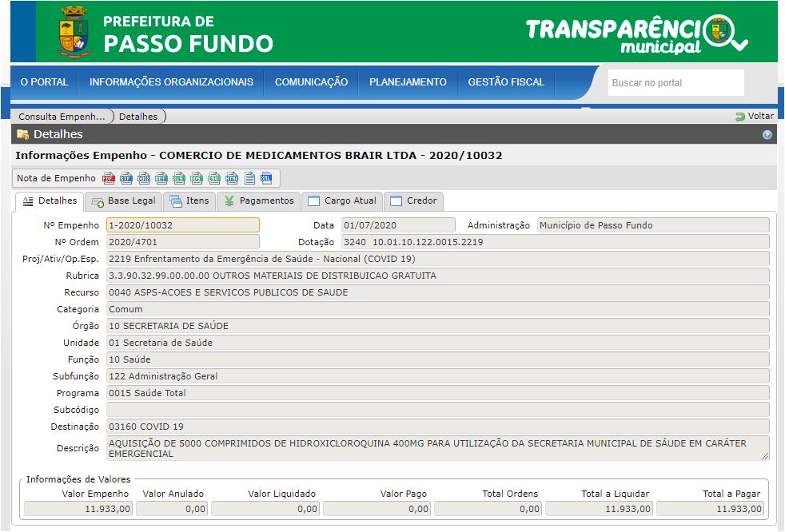Export Nota de Empenho as PDF
The height and width of the screenshot is (532, 785).
click(x=108, y=178)
